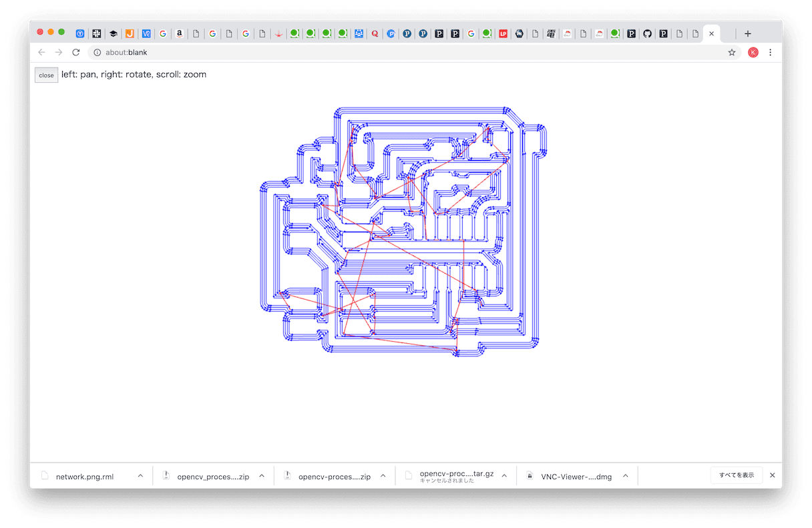Go forward to the next page

click(59, 52)
